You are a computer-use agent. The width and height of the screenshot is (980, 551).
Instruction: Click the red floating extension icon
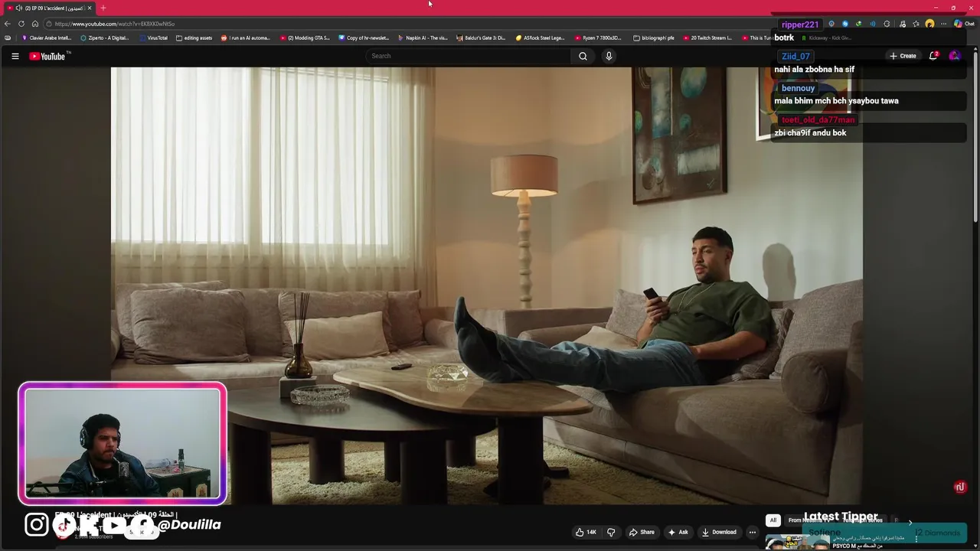click(960, 487)
